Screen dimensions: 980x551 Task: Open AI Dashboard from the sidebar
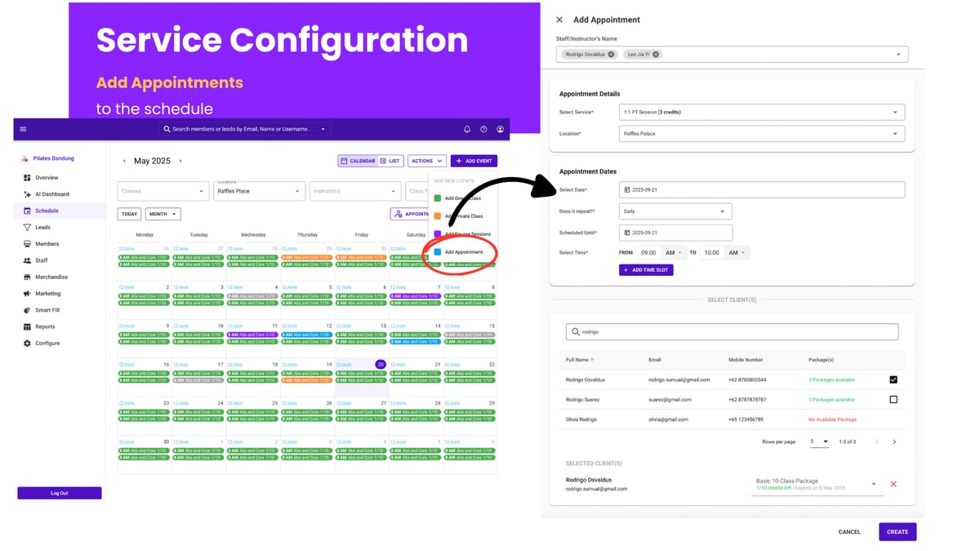coord(25,194)
